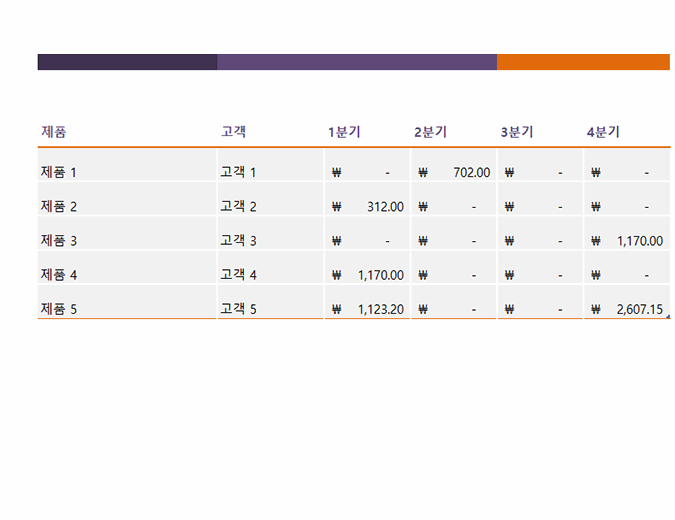
Task: Select the 4분기 column header
Action: 603,132
